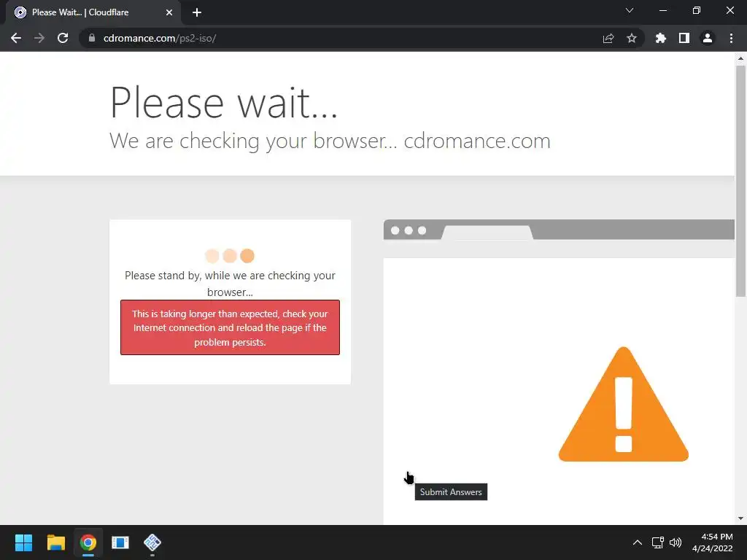View site information via lock icon
747x560 pixels.
92,38
